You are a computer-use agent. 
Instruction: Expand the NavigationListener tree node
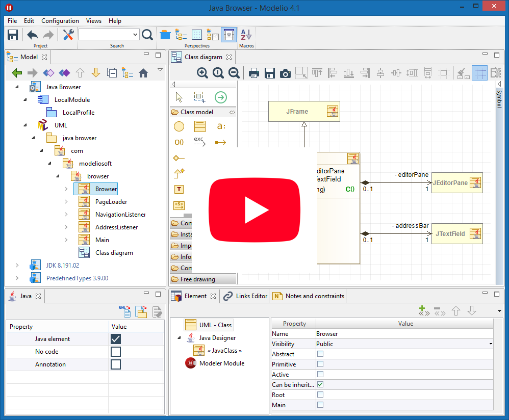click(66, 215)
